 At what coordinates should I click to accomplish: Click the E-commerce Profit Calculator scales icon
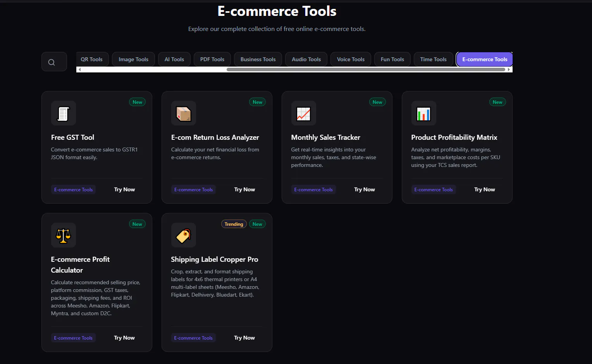64,235
